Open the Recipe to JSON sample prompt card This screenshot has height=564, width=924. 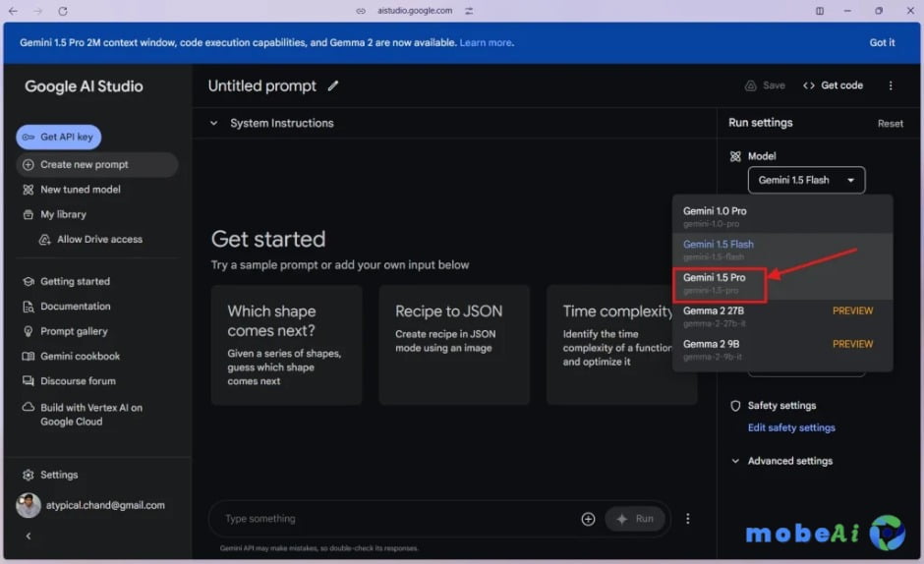[453, 344]
